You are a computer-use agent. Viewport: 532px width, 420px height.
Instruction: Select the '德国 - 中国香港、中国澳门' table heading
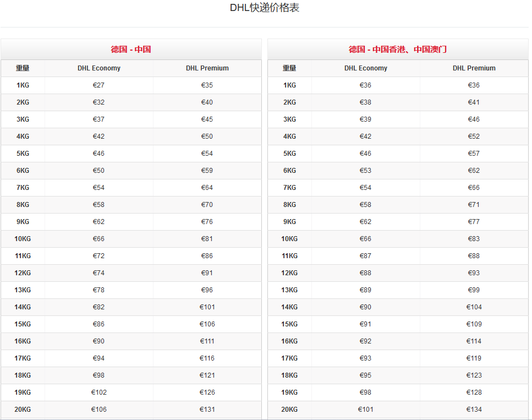click(398, 49)
